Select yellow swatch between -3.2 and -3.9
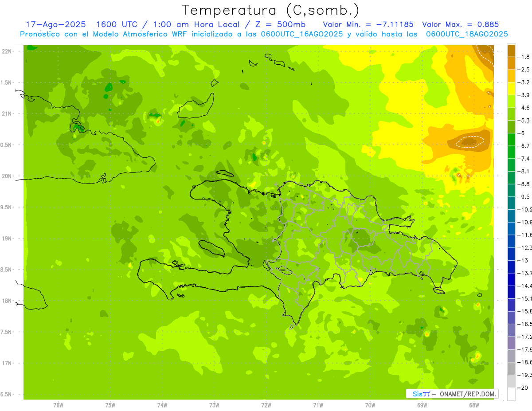 point(511,89)
